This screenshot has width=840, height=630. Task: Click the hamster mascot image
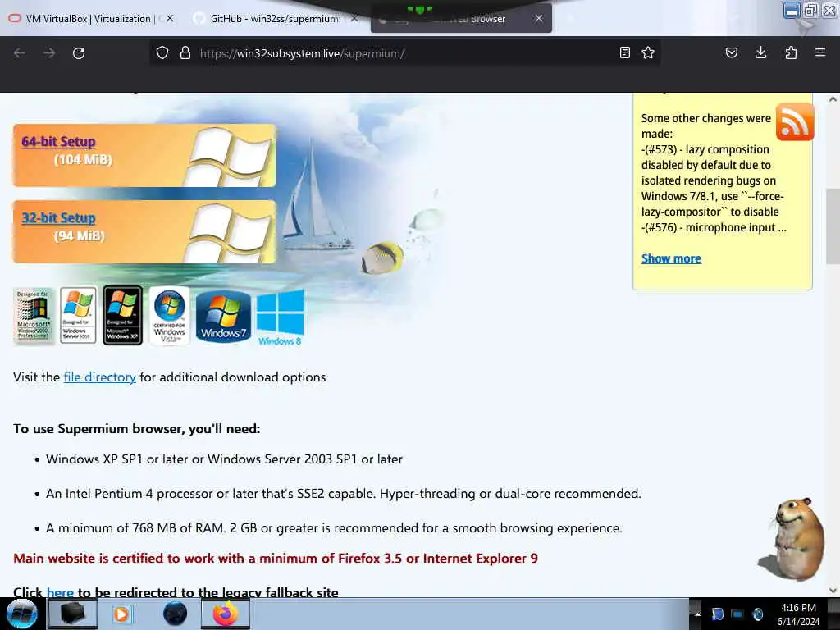pyautogui.click(x=792, y=538)
